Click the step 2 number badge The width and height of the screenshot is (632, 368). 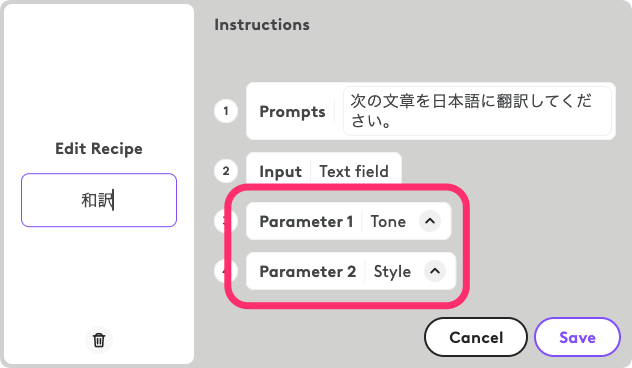(x=226, y=171)
